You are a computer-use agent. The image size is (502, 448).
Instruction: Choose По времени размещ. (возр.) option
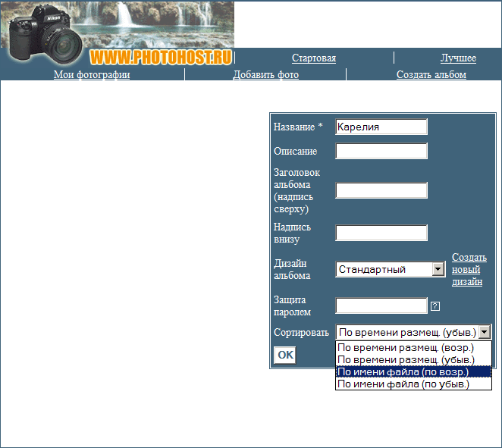413,347
